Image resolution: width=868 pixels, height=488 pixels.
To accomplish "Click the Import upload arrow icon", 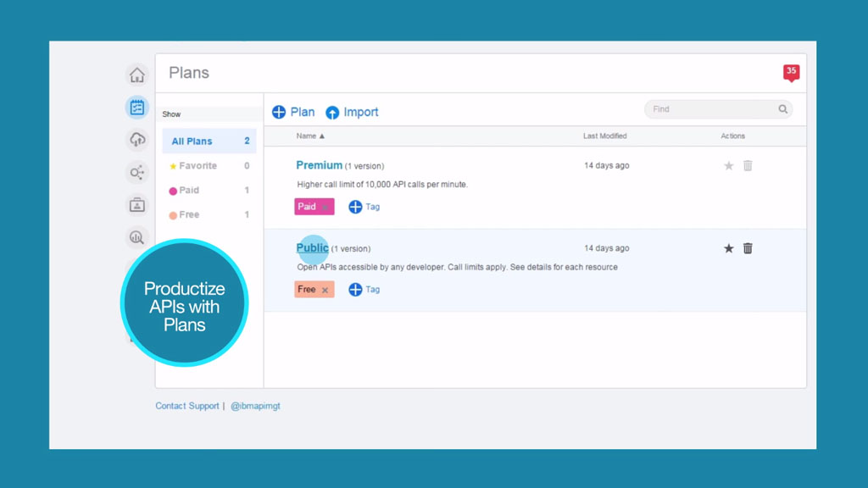I will click(332, 113).
